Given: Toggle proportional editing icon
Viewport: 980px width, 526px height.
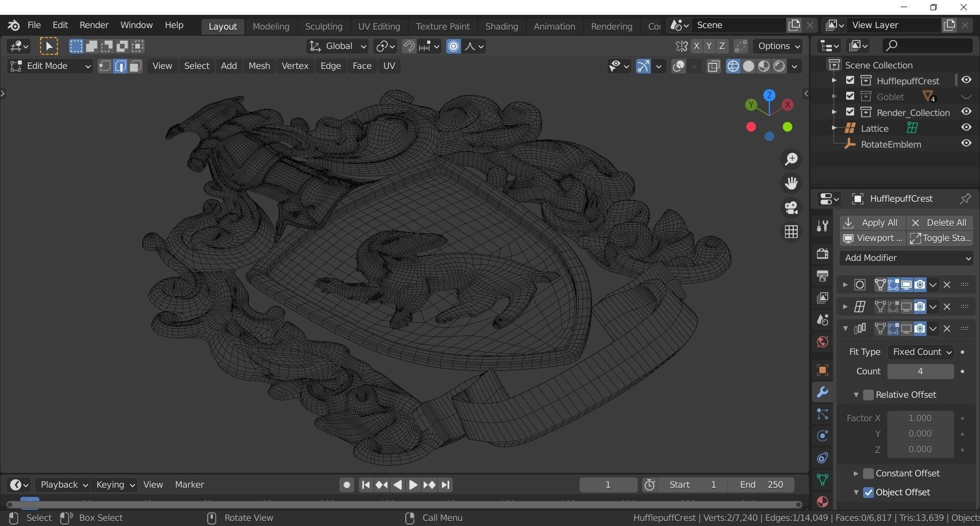Looking at the screenshot, I should (453, 46).
